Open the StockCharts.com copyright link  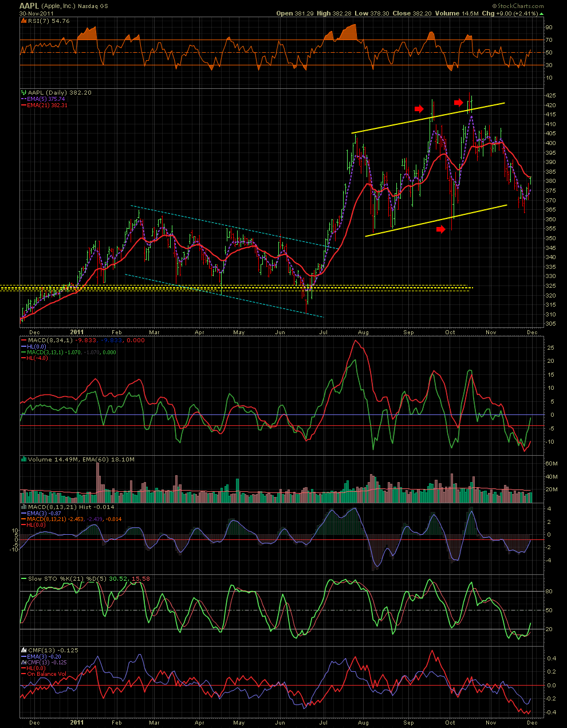tap(518, 6)
